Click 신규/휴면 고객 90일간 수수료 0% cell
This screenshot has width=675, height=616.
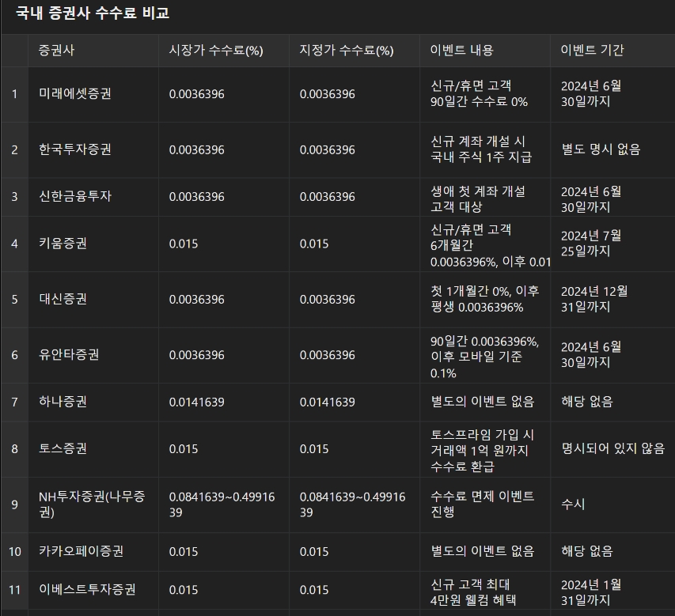(x=485, y=94)
